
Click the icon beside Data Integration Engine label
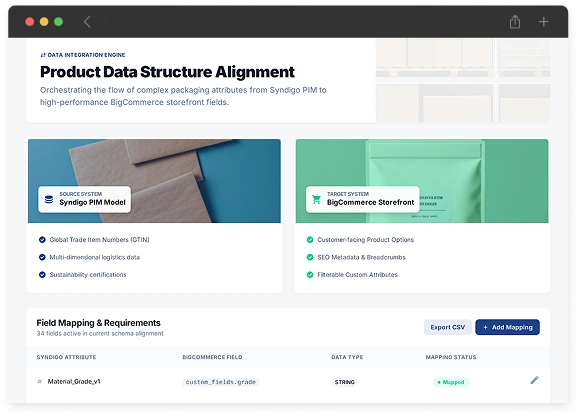[43, 55]
